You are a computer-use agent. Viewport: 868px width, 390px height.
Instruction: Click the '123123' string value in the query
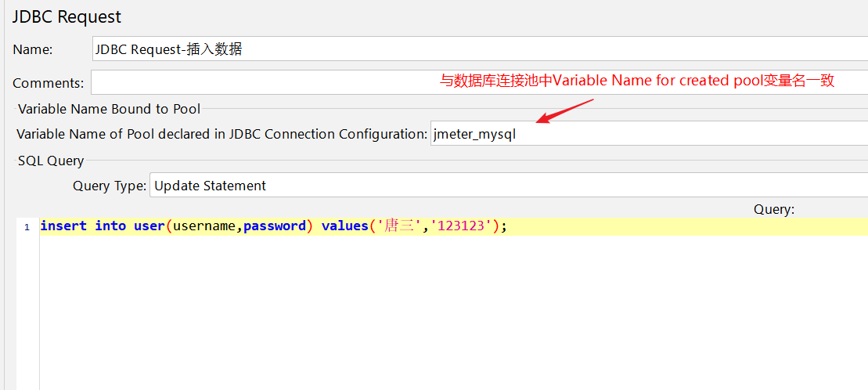pyautogui.click(x=462, y=226)
